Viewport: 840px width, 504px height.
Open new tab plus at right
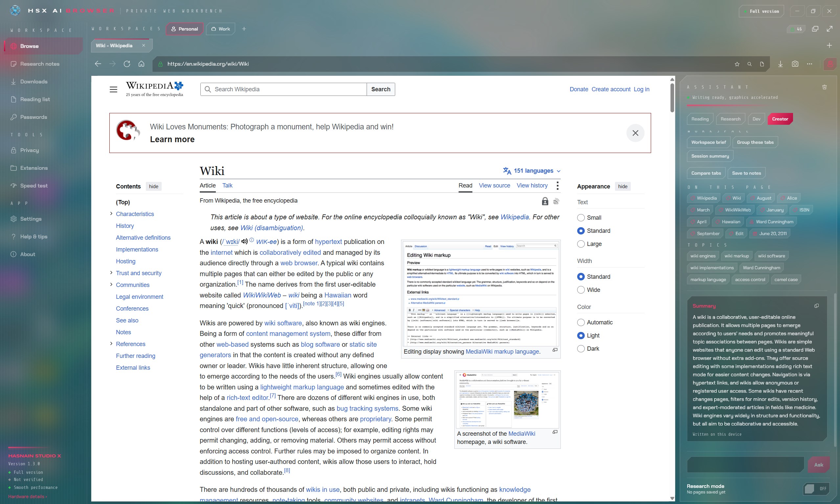point(829,46)
